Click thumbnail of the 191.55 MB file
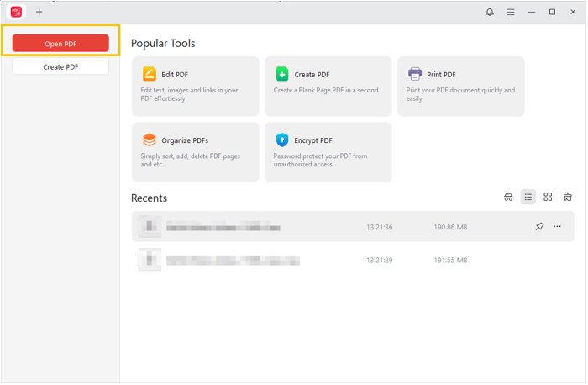The height and width of the screenshot is (385, 588). click(150, 259)
